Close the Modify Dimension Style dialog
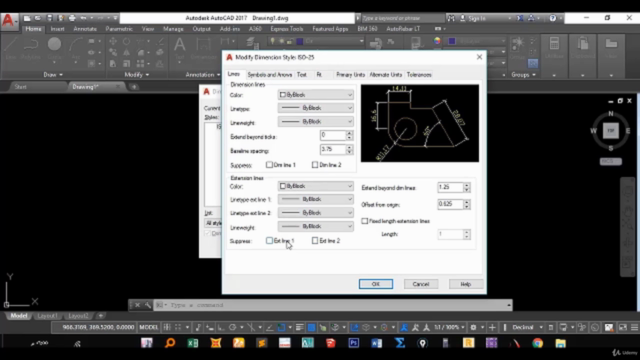This screenshot has height=360, width=640. click(479, 57)
